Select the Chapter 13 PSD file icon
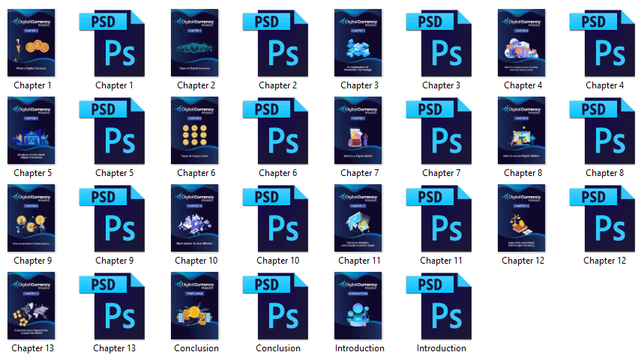Screen dimensions: 644x361 coord(112,306)
